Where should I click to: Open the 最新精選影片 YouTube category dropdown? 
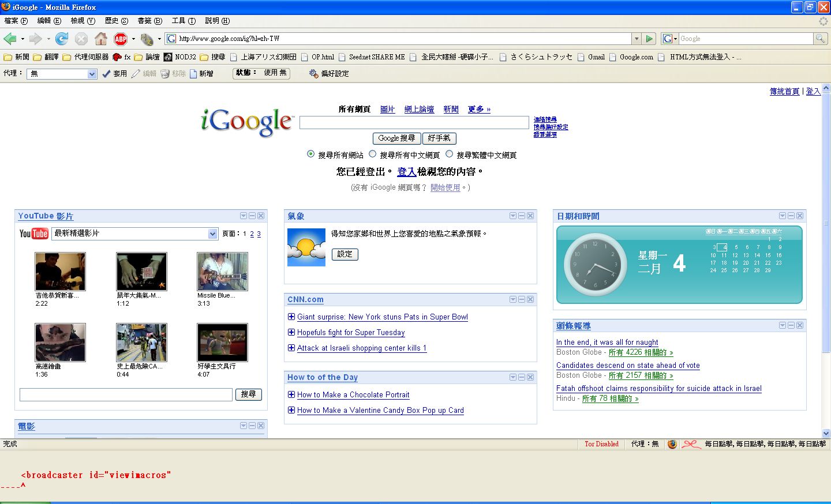click(x=212, y=234)
